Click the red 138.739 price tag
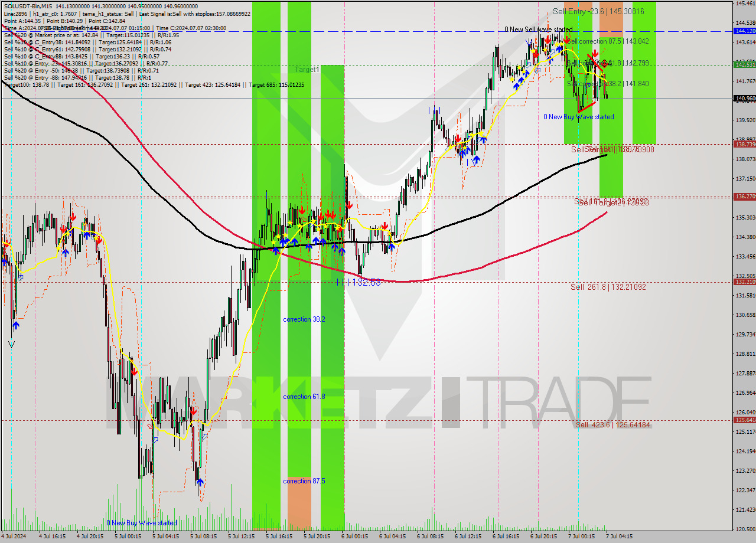 pyautogui.click(x=744, y=144)
